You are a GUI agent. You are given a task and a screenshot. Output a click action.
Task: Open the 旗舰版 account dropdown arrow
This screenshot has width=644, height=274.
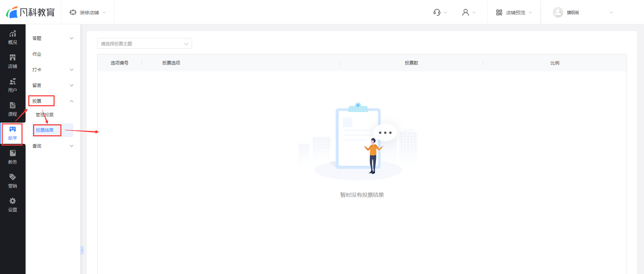(x=611, y=13)
